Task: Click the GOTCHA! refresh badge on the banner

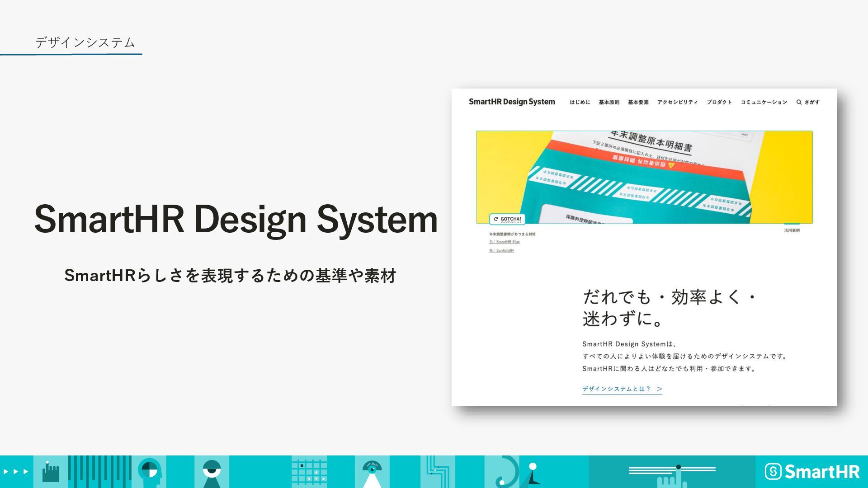Action: point(507,219)
